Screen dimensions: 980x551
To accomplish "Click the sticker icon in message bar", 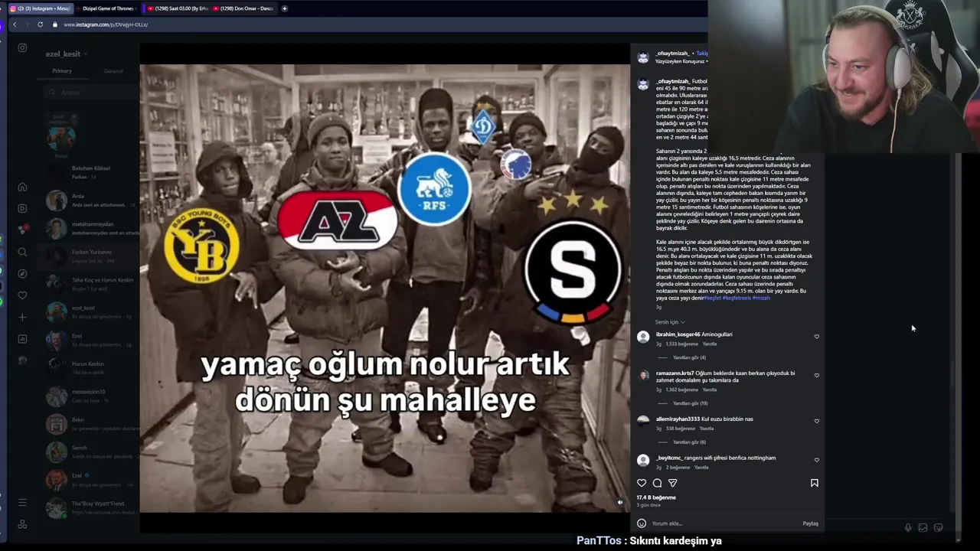I will 939,527.
